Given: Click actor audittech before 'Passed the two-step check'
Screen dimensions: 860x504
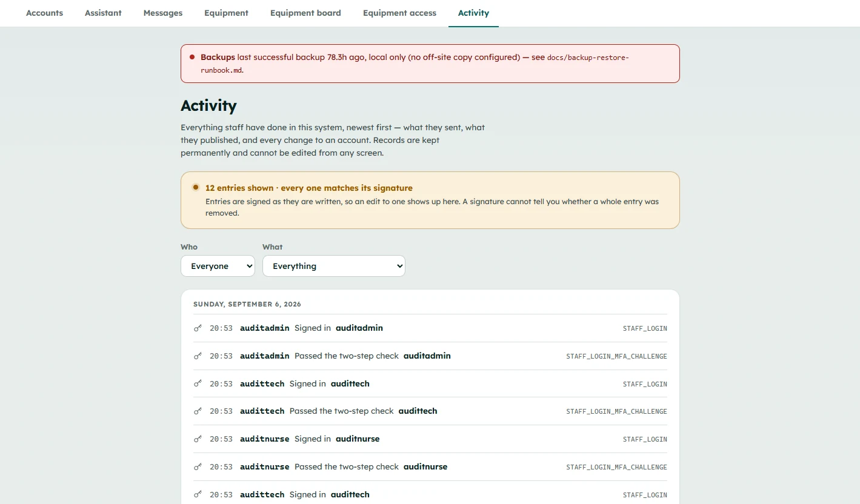Looking at the screenshot, I should click(x=262, y=411).
